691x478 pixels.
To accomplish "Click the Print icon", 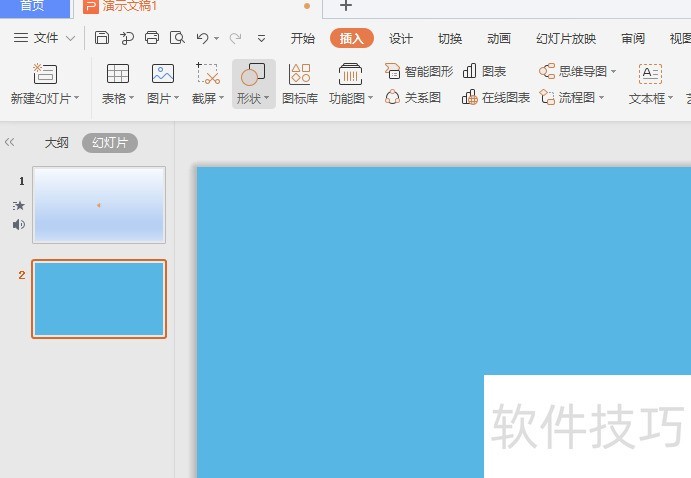I will (x=152, y=38).
